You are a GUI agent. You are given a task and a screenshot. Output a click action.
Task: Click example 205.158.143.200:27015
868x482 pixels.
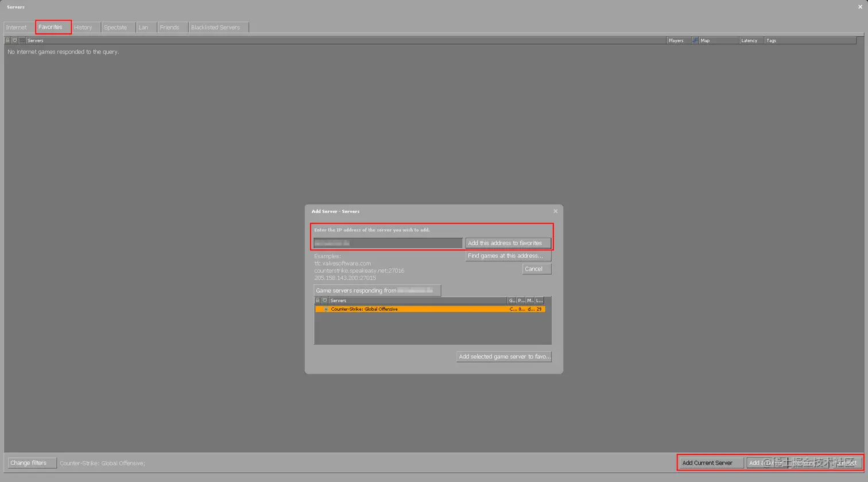345,278
